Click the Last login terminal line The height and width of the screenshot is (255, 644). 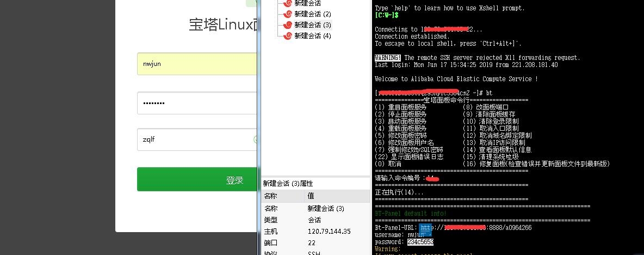pos(466,65)
